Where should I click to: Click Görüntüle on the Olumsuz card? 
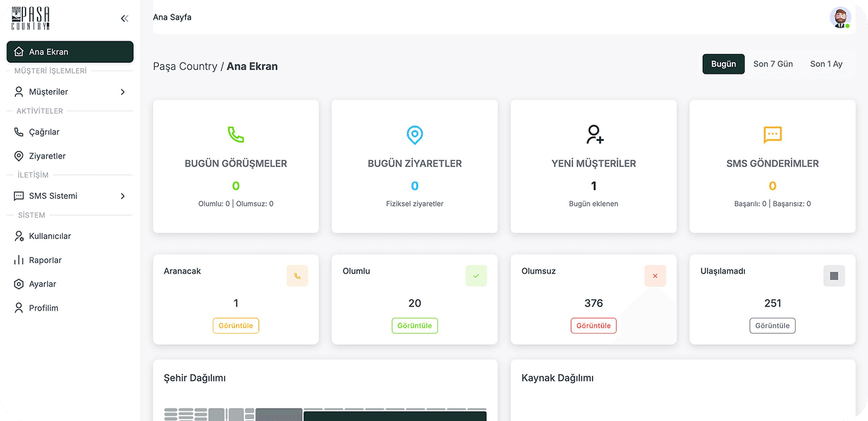click(x=593, y=325)
